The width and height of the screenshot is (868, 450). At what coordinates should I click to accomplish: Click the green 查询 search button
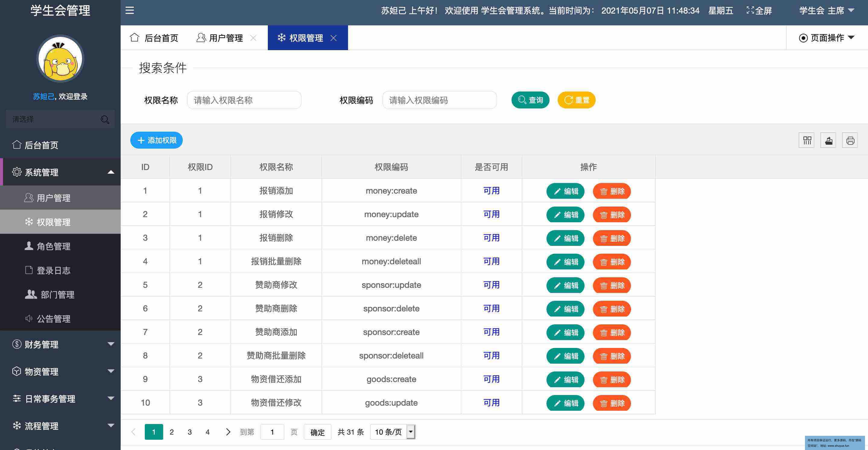coord(531,100)
